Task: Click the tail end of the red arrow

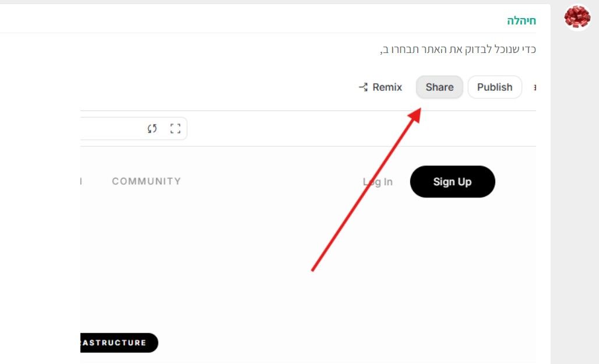Action: tap(313, 270)
